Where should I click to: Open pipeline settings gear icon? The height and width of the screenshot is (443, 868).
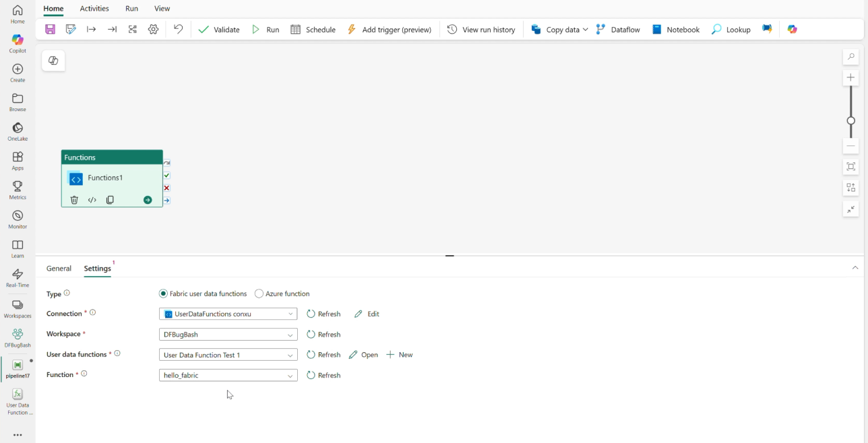pos(154,30)
